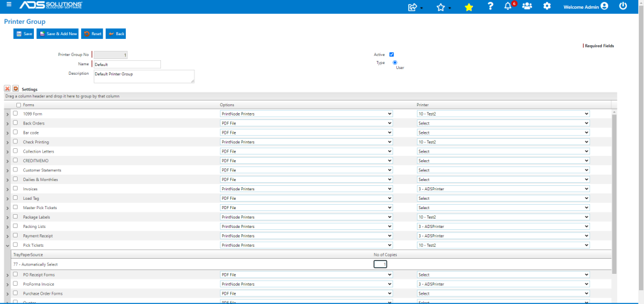Screen dimensions: 644x304
Task: Click the red delete icon above Settings
Action: (x=8, y=88)
